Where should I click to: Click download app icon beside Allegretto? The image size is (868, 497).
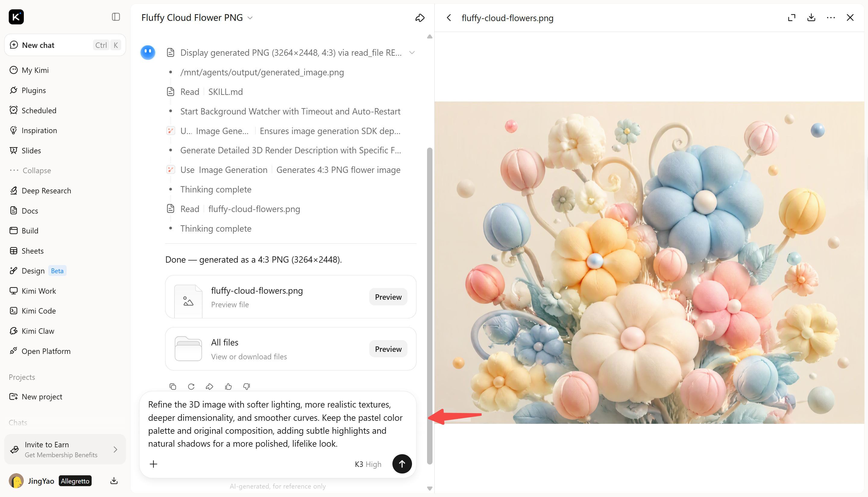click(114, 481)
